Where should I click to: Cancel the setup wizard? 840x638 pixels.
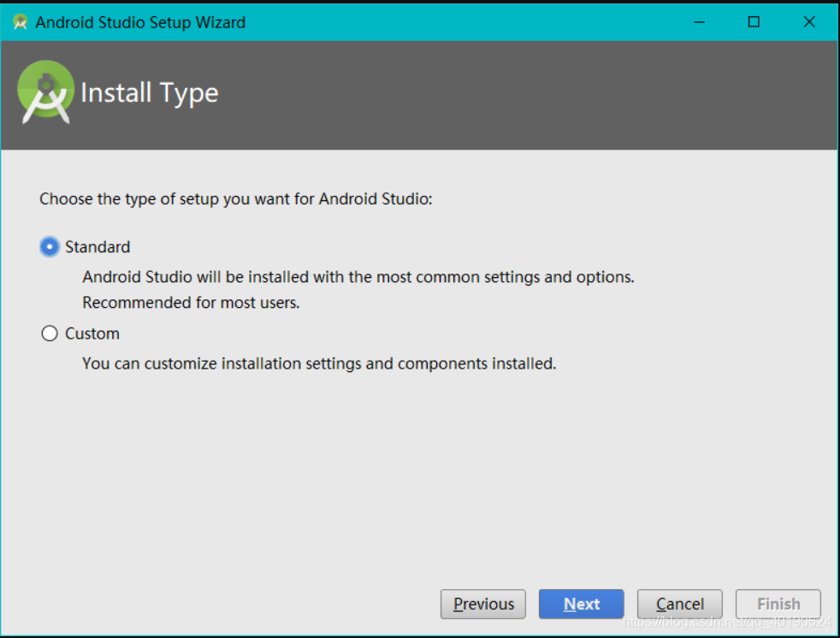pyautogui.click(x=680, y=604)
